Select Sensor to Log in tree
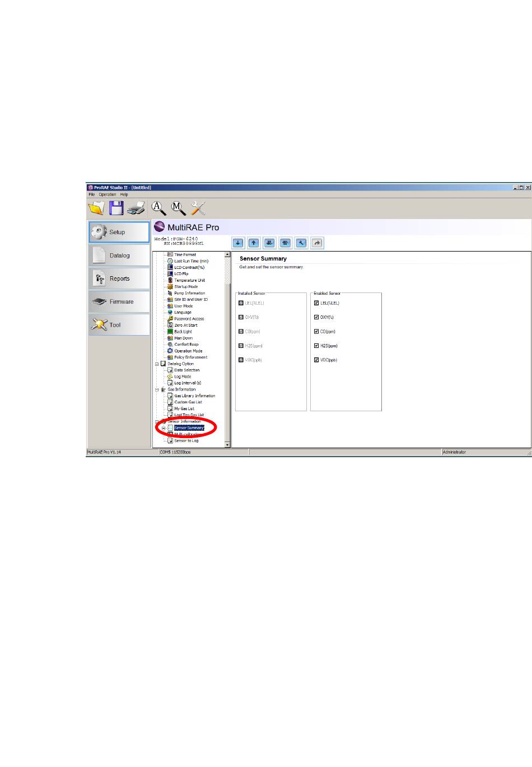 click(186, 441)
